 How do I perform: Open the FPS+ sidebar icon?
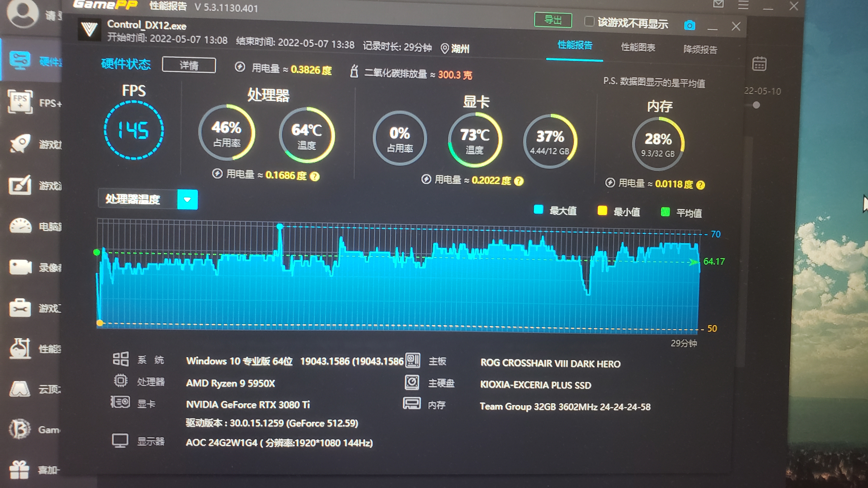point(20,102)
